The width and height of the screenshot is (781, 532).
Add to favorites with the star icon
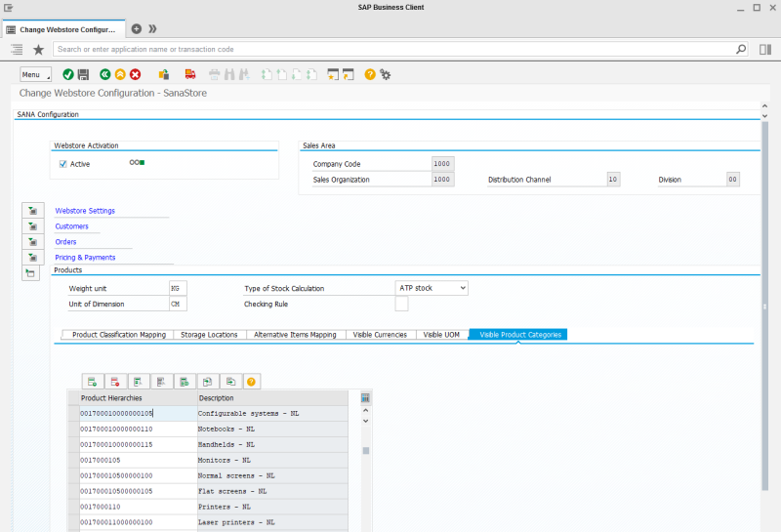[x=38, y=50]
